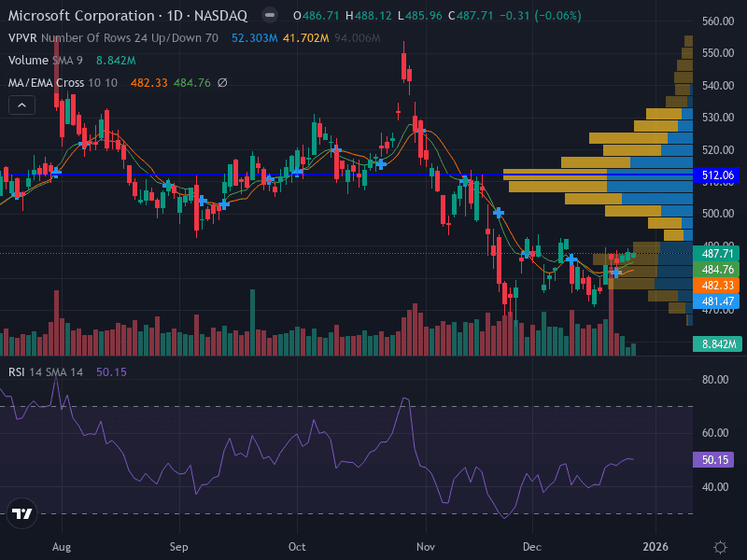The image size is (747, 560).
Task: Select the Microsoft Corporation symbol title
Action: click(128, 16)
